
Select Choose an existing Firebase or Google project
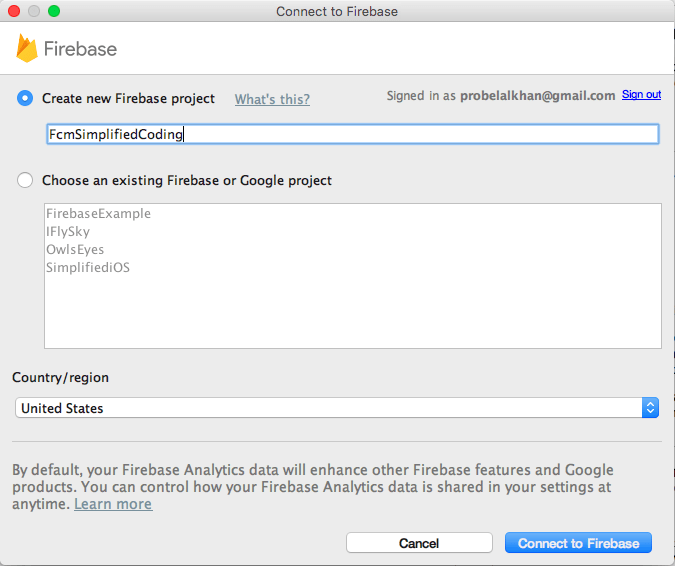click(x=25, y=180)
